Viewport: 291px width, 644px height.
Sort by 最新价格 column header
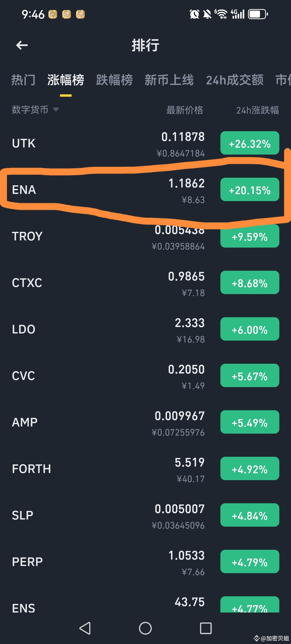[x=185, y=110]
